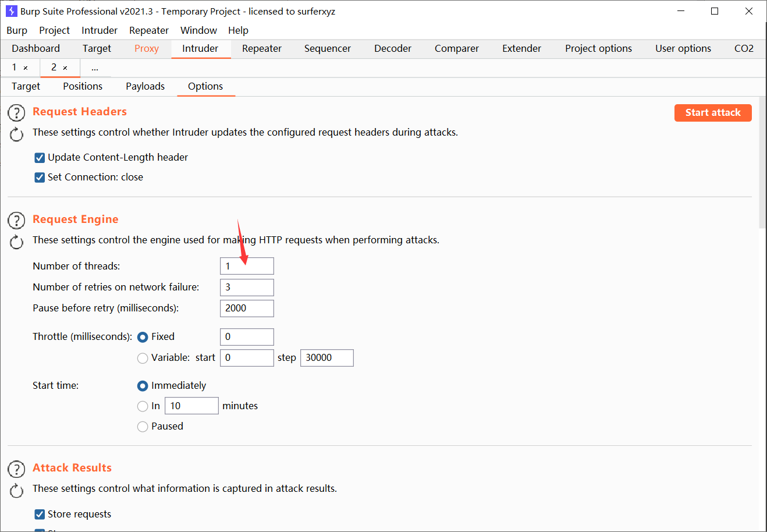This screenshot has height=532, width=767.
Task: Open Project options tab
Action: (x=598, y=48)
